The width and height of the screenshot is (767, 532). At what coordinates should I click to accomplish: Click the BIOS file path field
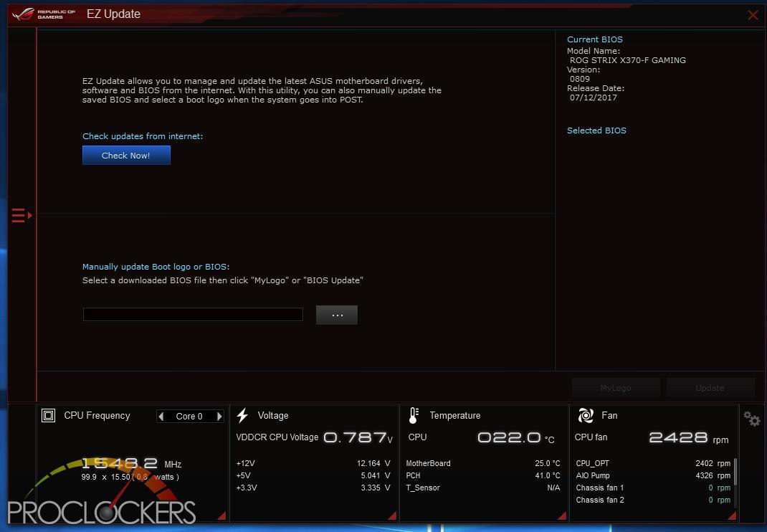pyautogui.click(x=194, y=314)
